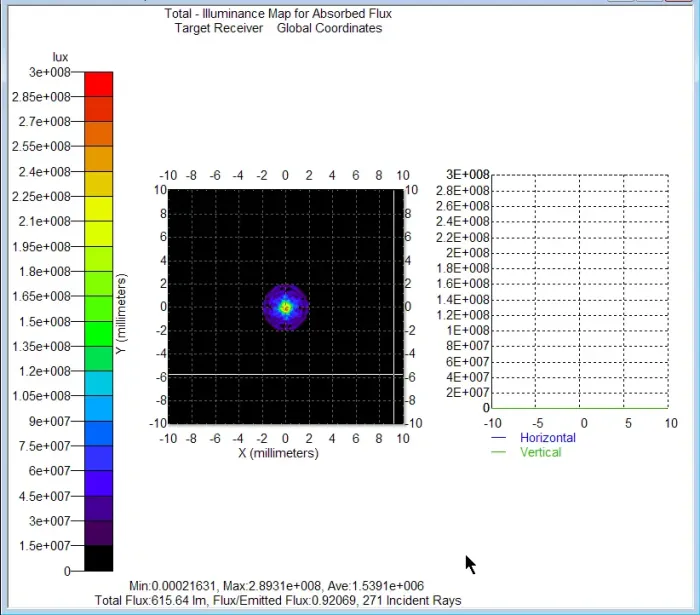Click the 'Vertical' legend label
The height and width of the screenshot is (615, 700).
pos(541,453)
